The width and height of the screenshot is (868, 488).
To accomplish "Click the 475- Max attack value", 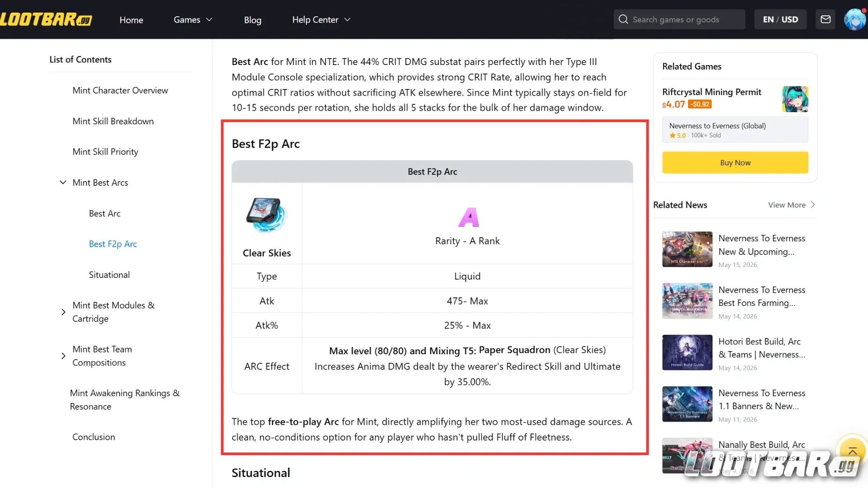I will [x=467, y=301].
